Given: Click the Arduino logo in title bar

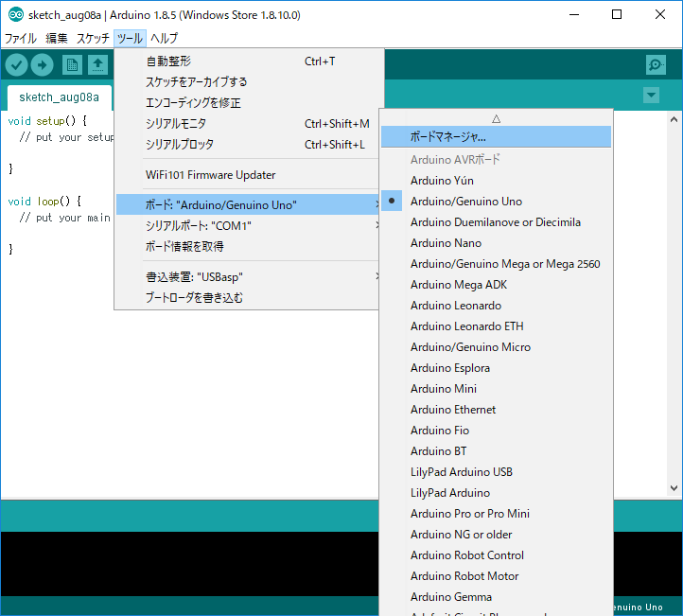Looking at the screenshot, I should (16, 15).
